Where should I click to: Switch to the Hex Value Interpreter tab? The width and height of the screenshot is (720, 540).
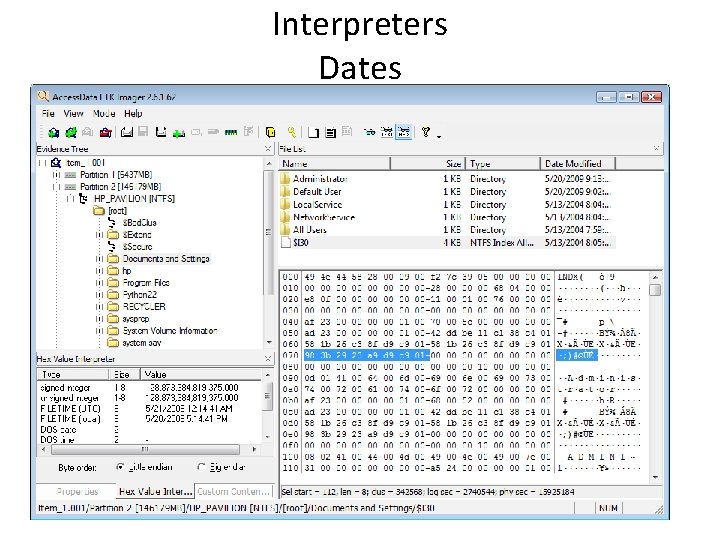tap(155, 491)
